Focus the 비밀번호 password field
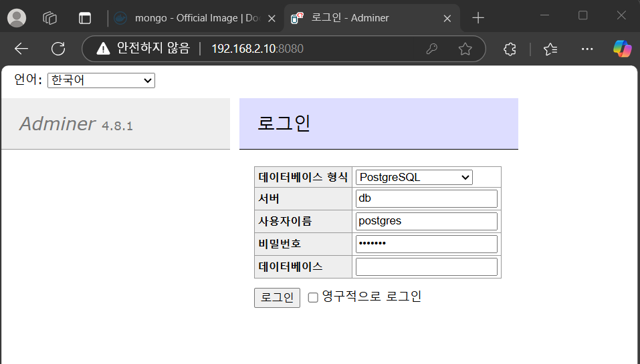Viewport: 640px width, 364px height. pyautogui.click(x=427, y=244)
